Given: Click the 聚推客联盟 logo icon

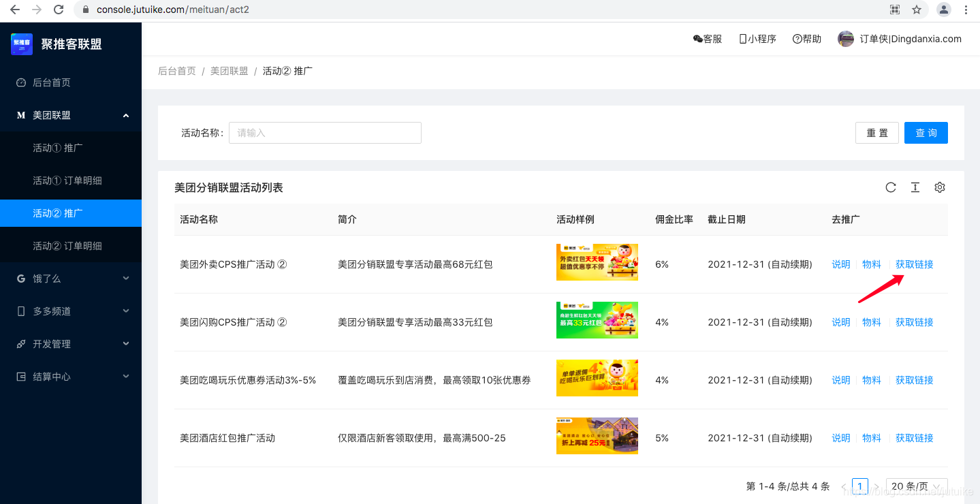Looking at the screenshot, I should click(22, 44).
